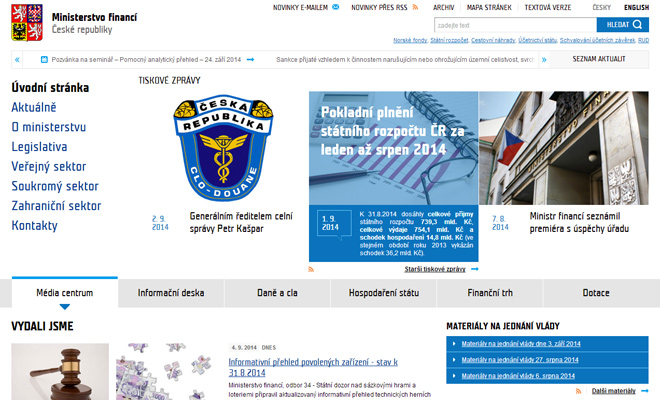Click RSS icon beside Další materiály
Screen dimensions: 660x400
(578, 391)
